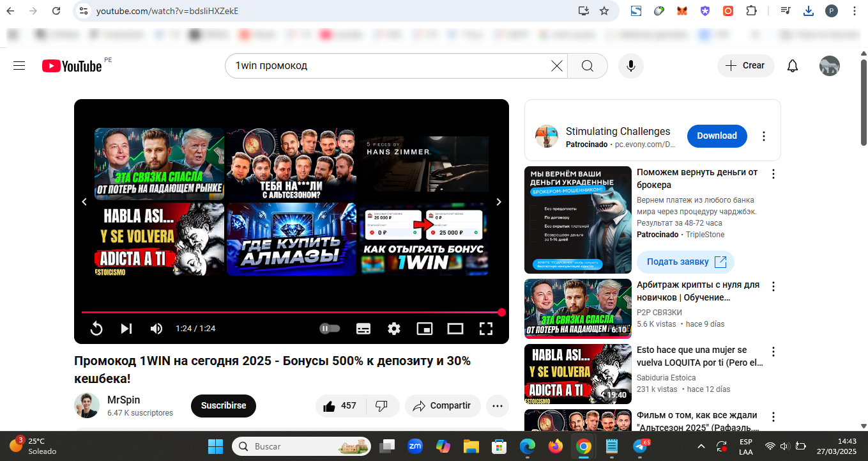
Task: Click the address bar URL
Action: pyautogui.click(x=167, y=11)
